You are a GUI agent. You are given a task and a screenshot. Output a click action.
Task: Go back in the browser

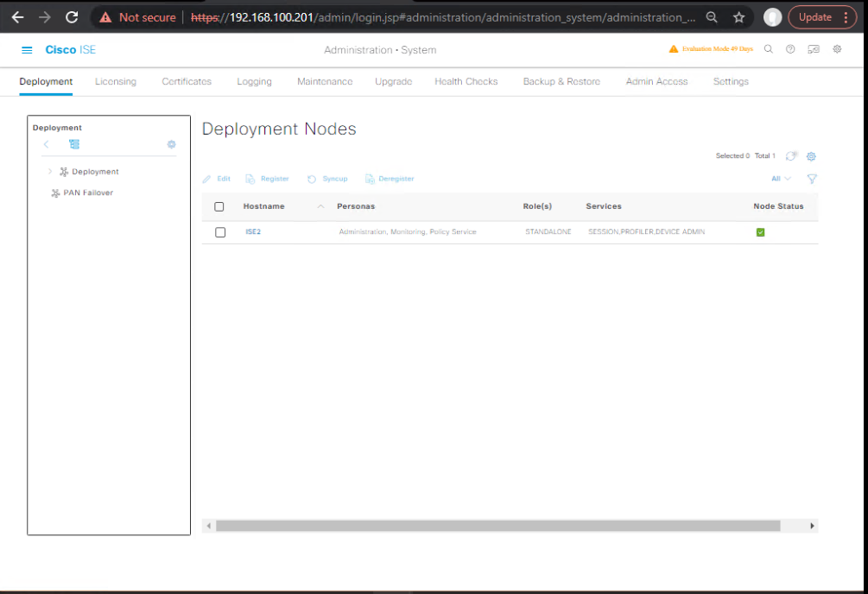coord(18,17)
